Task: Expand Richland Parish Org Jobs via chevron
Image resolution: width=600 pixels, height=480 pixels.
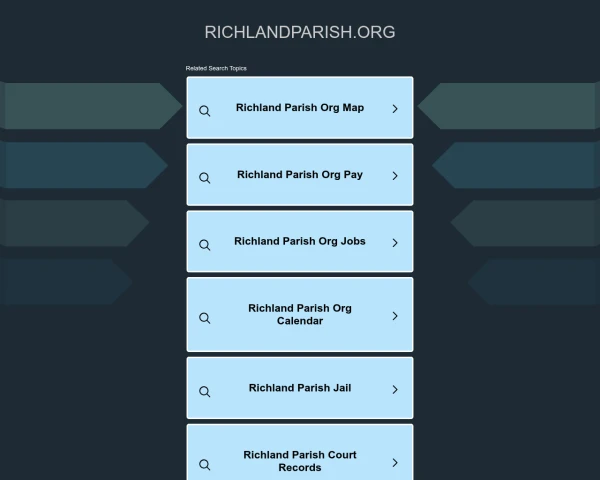Action: 395,243
